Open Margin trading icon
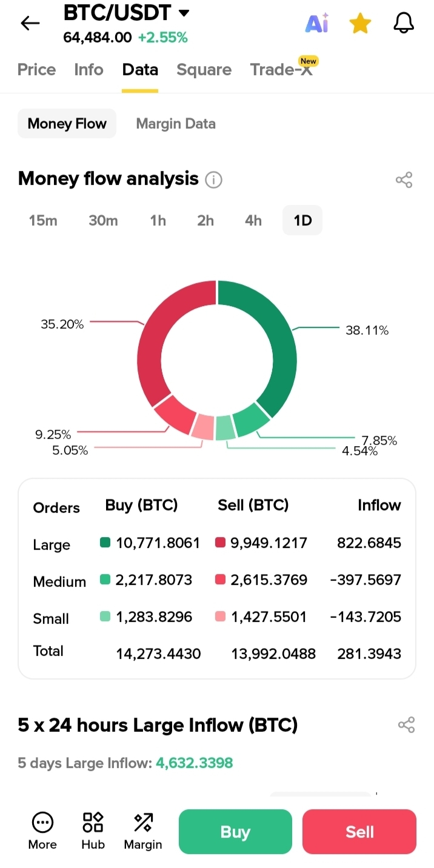The height and width of the screenshot is (868, 434). pos(143,831)
